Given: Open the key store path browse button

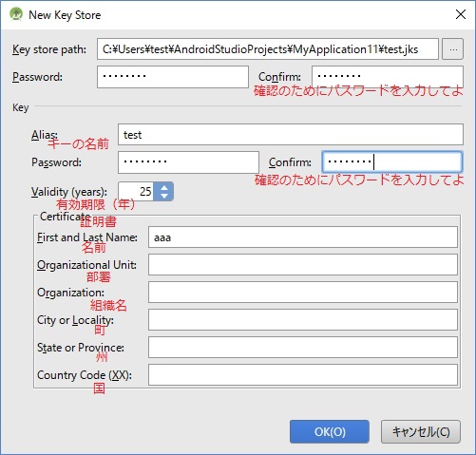Looking at the screenshot, I should 453,49.
